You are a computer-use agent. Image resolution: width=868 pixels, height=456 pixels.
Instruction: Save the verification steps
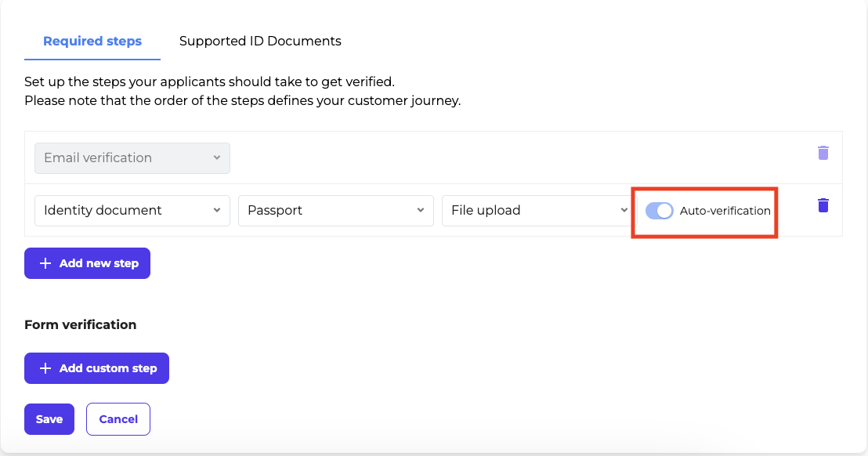point(49,419)
